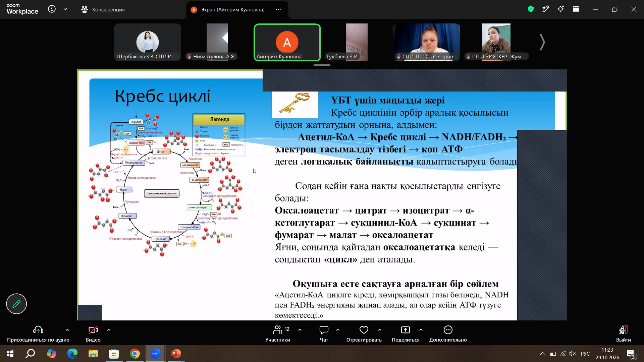This screenshot has height=362, width=644.
Task: Select Тукбаева З.И. participant thumbnail
Action: pos(357,42)
